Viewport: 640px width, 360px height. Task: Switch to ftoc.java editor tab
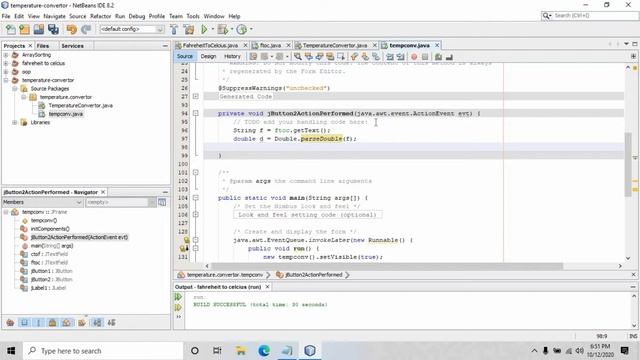tap(270, 45)
